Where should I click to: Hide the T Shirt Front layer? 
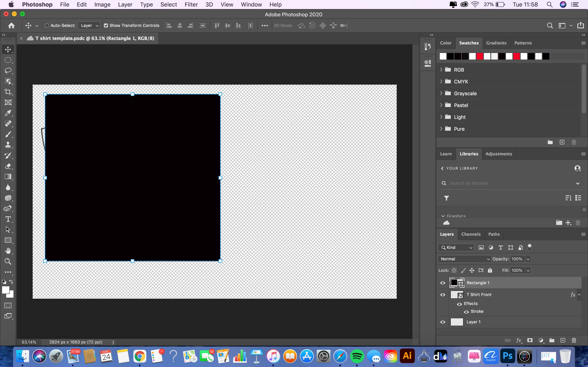click(443, 295)
